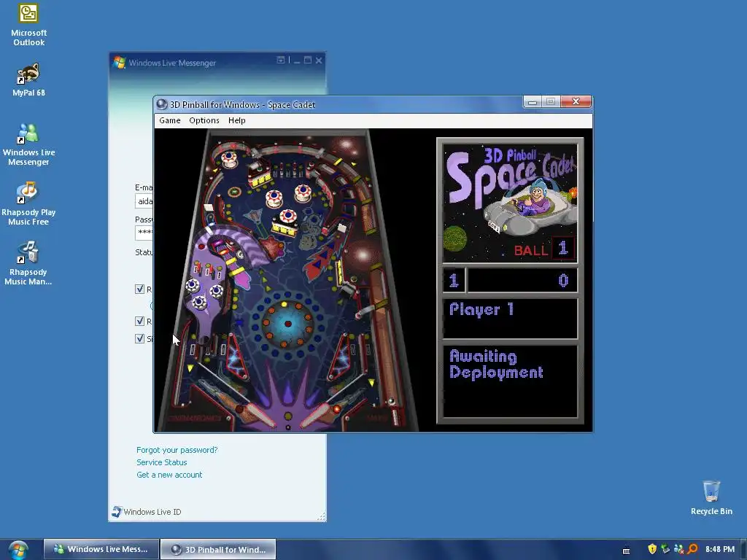Open the Microsoft Outlook desktop icon
Screen dimensions: 747x560
[28, 25]
